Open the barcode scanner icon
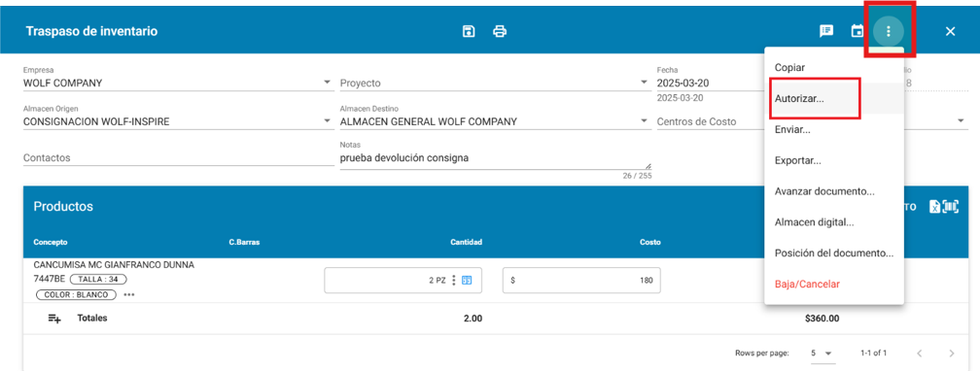This screenshot has height=371, width=980. coord(951,208)
